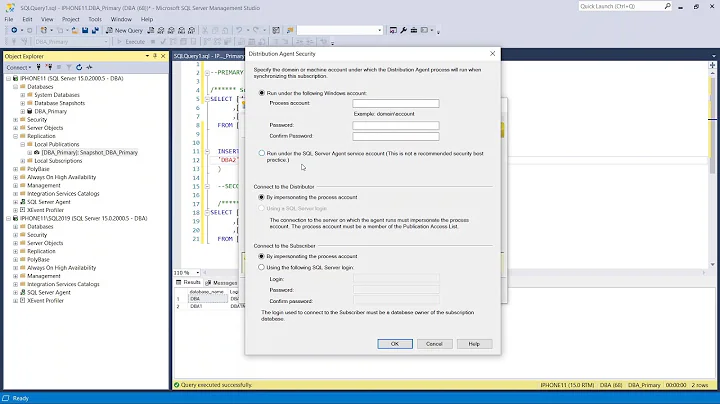This screenshot has height=404, width=720.
Task: Open the Help menu
Action: coord(146,19)
